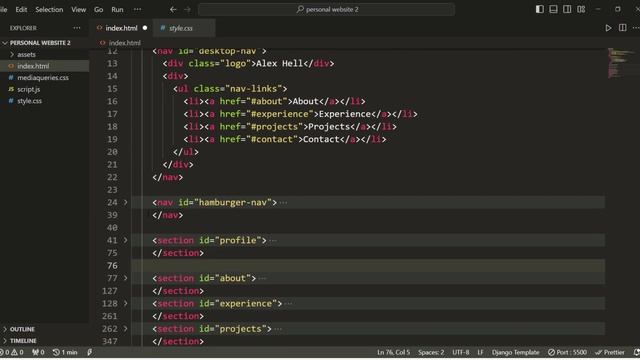640x360 pixels.
Task: Unfold the experience section at line 128
Action: [x=126, y=304]
